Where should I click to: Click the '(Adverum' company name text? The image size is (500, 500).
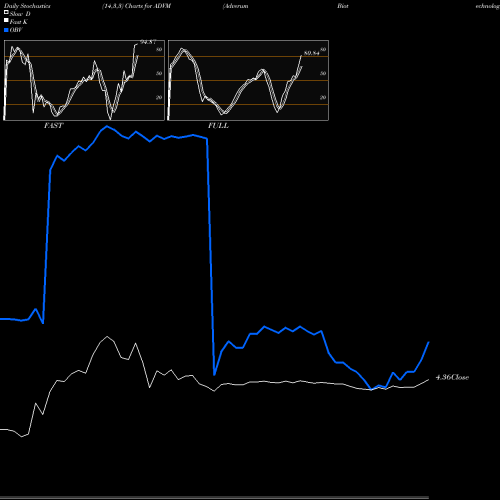tap(236, 6)
